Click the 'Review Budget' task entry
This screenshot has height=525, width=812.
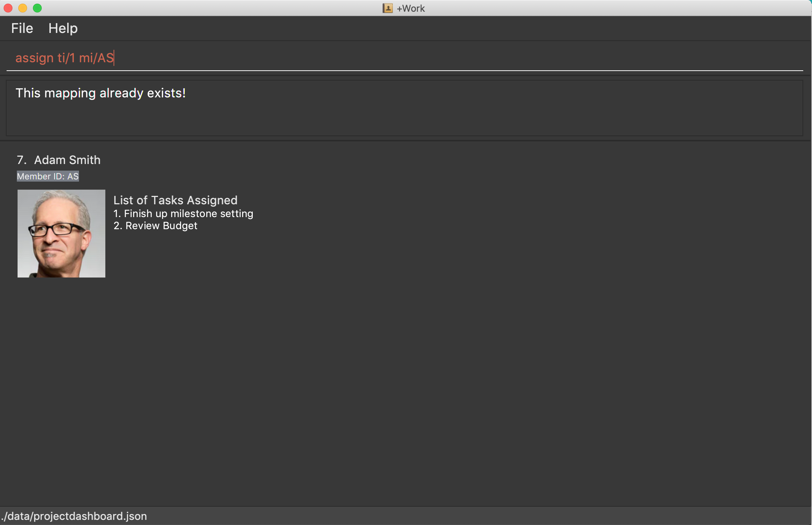155,226
